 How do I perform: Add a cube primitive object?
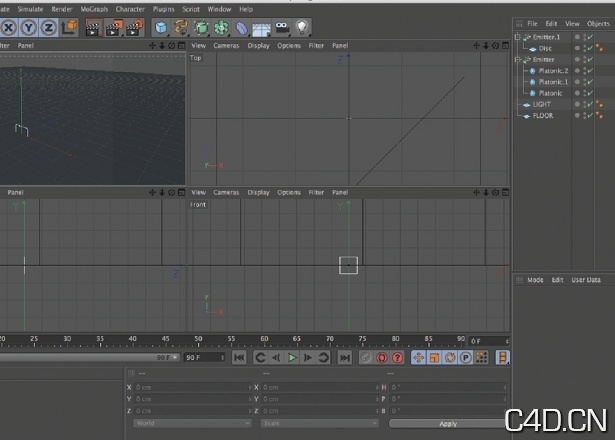click(x=161, y=28)
